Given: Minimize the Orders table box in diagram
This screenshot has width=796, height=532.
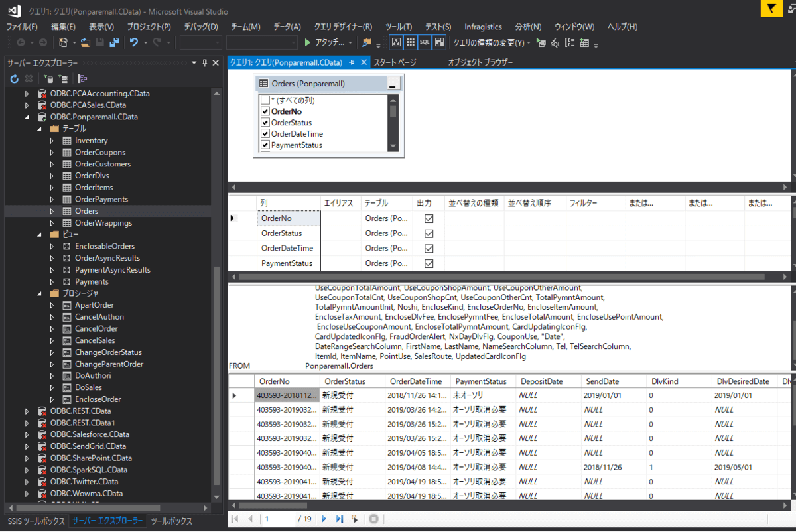Looking at the screenshot, I should [394, 84].
